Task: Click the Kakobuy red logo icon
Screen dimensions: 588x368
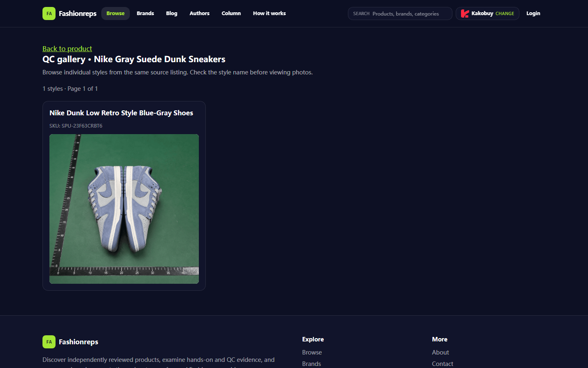Action: (465, 13)
